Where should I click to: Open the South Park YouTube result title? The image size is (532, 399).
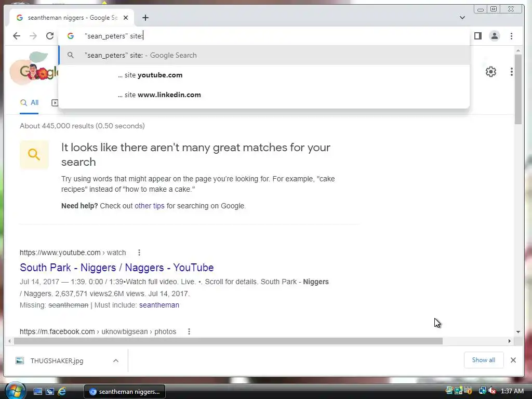[x=117, y=268]
